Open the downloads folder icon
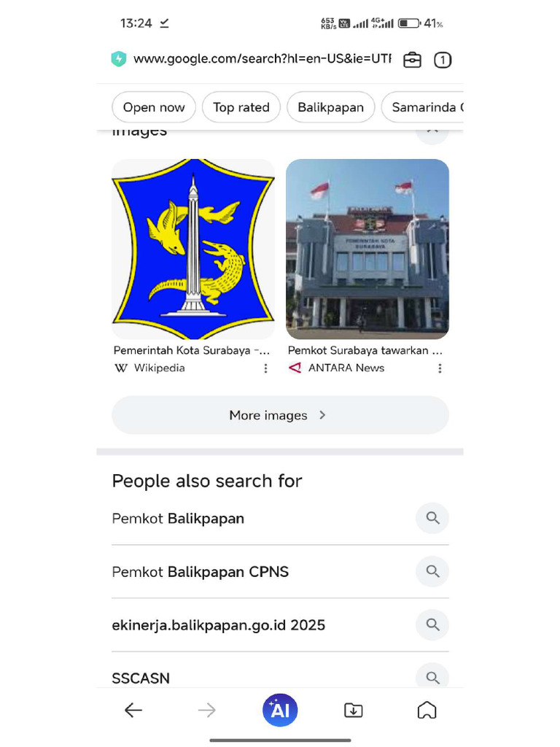Screen dimensions: 560x747 tap(354, 711)
